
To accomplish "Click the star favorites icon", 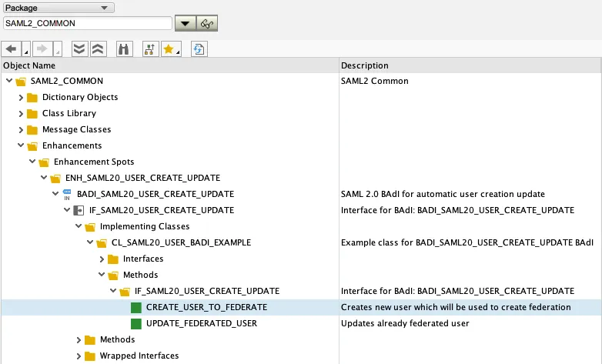I will 169,48.
